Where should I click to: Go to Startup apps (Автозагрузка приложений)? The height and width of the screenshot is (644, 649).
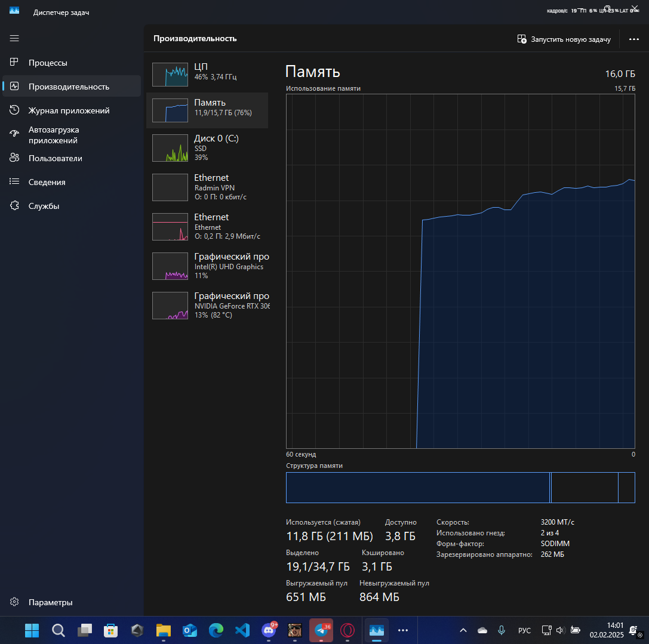(54, 135)
